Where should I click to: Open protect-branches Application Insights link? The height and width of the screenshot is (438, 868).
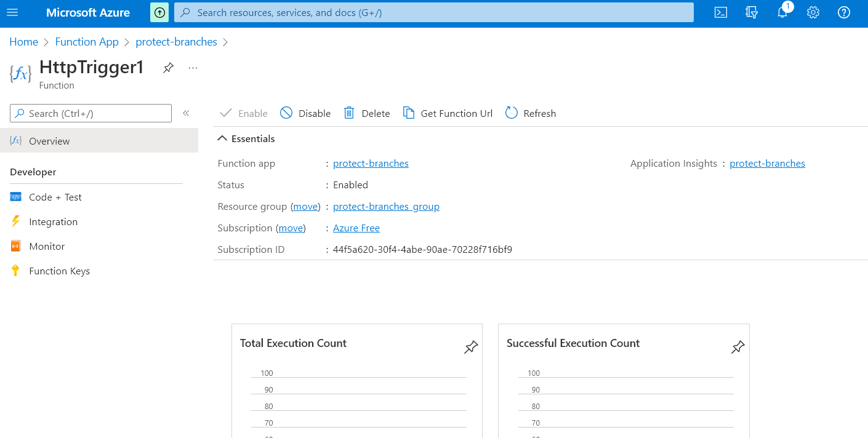(767, 164)
